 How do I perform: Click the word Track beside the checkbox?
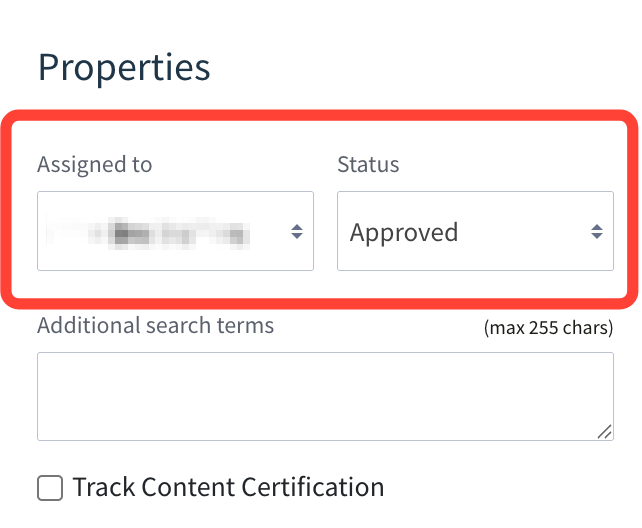[x=105, y=488]
